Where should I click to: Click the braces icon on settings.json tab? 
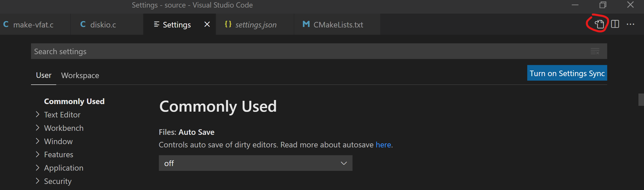pos(228,24)
